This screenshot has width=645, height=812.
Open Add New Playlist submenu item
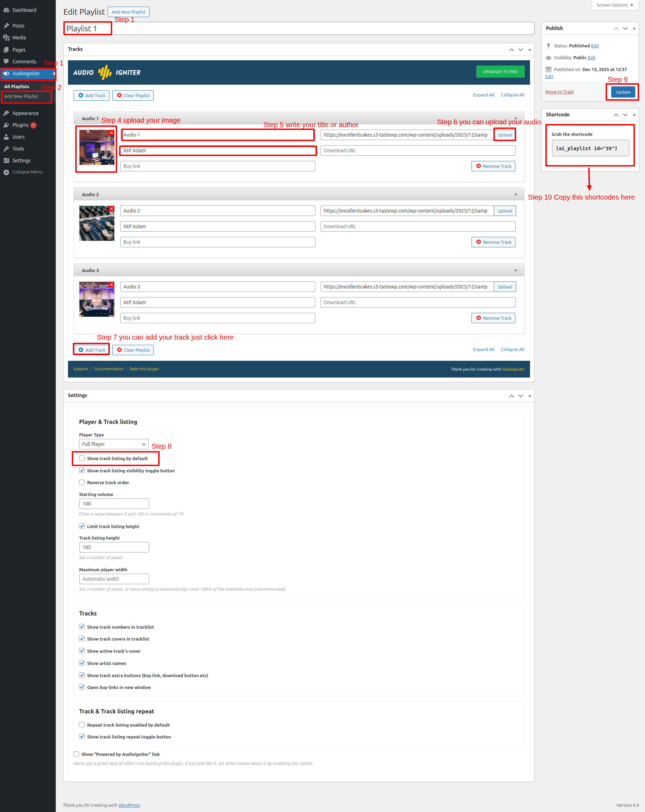click(21, 96)
